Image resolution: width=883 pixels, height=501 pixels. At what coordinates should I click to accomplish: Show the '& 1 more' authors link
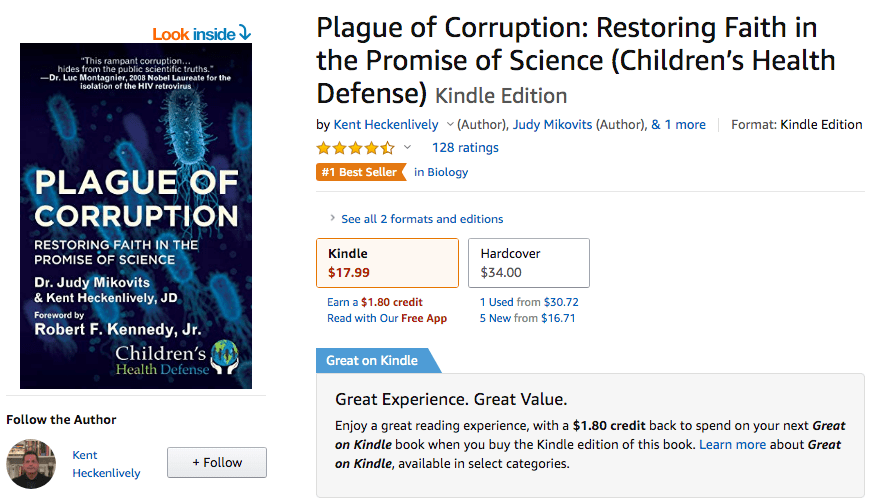tap(678, 125)
